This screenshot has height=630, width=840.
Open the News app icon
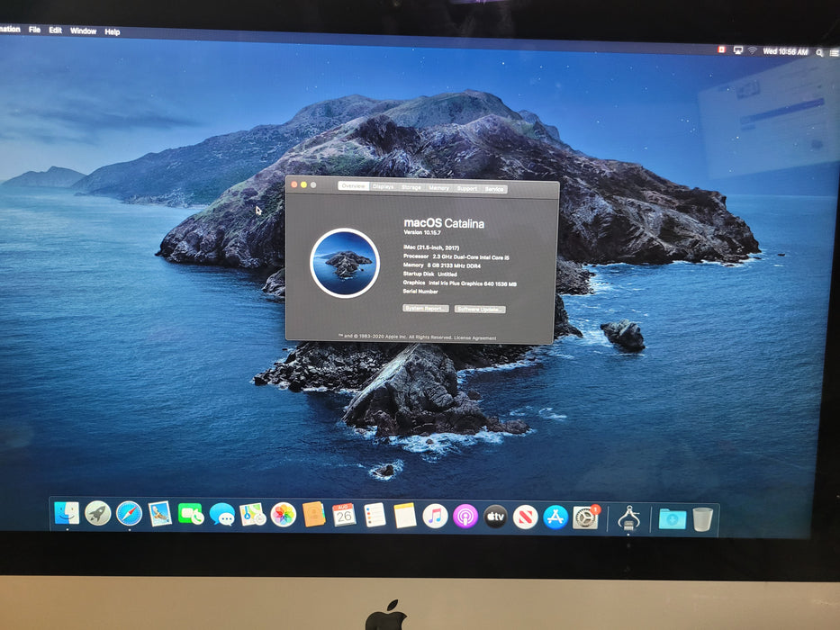pos(526,518)
